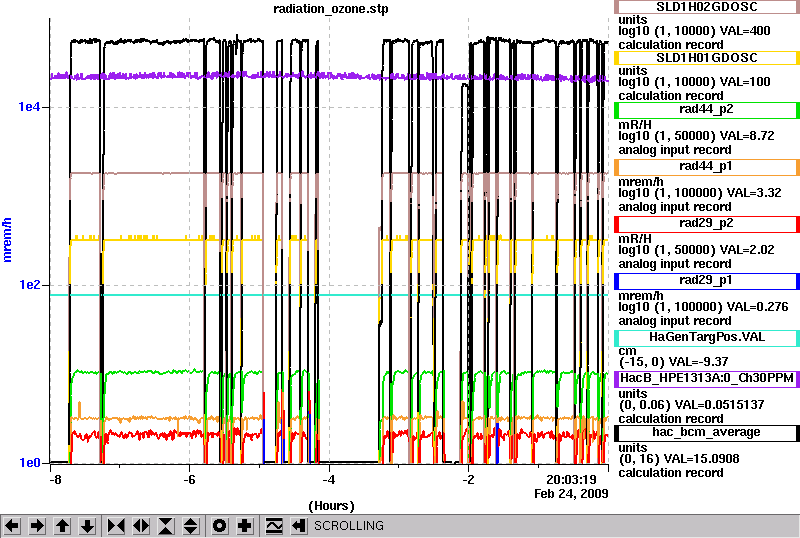
Task: Select the SLD1H02GDOSC curve legend label
Action: tap(707, 7)
